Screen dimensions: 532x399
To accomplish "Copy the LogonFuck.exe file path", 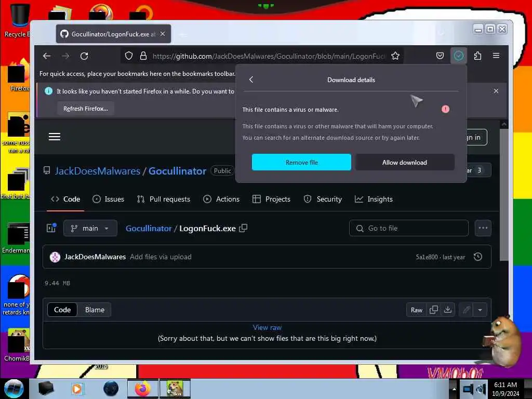I will (x=243, y=229).
